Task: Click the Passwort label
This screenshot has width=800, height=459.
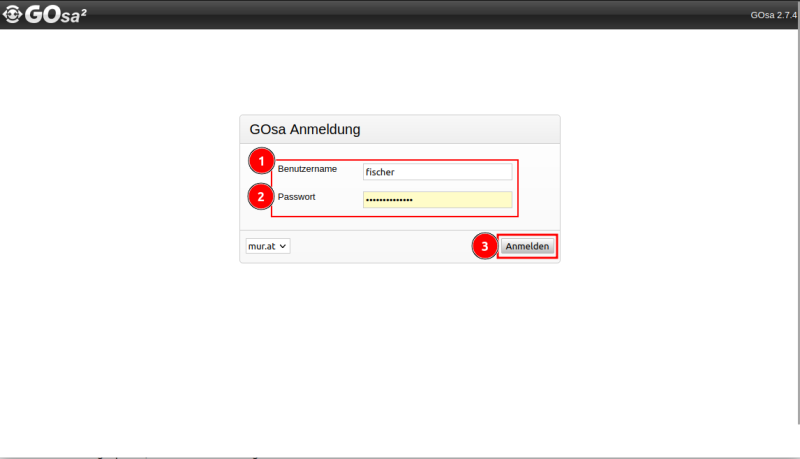Action: tap(296, 197)
